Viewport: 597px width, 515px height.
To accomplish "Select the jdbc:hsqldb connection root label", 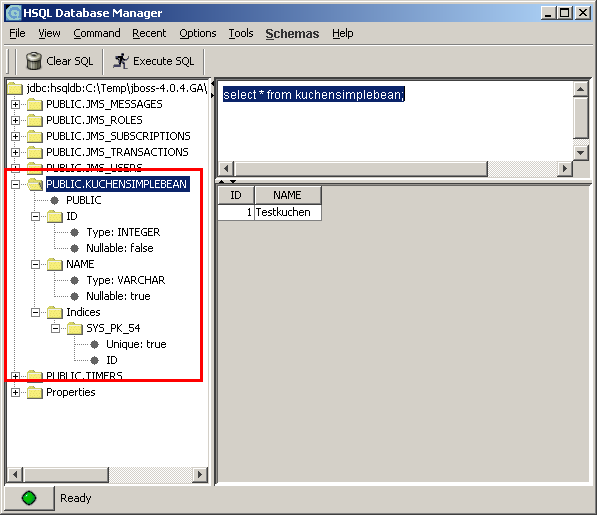I will 117,88.
